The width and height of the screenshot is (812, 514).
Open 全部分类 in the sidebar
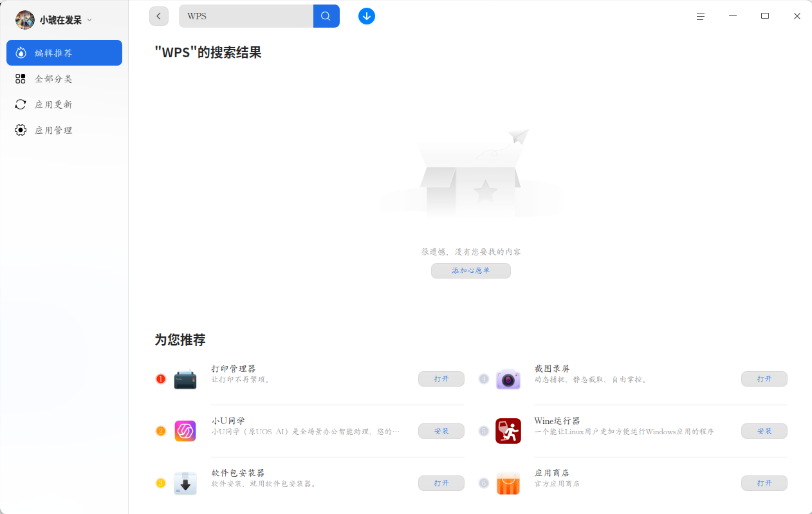(x=64, y=78)
